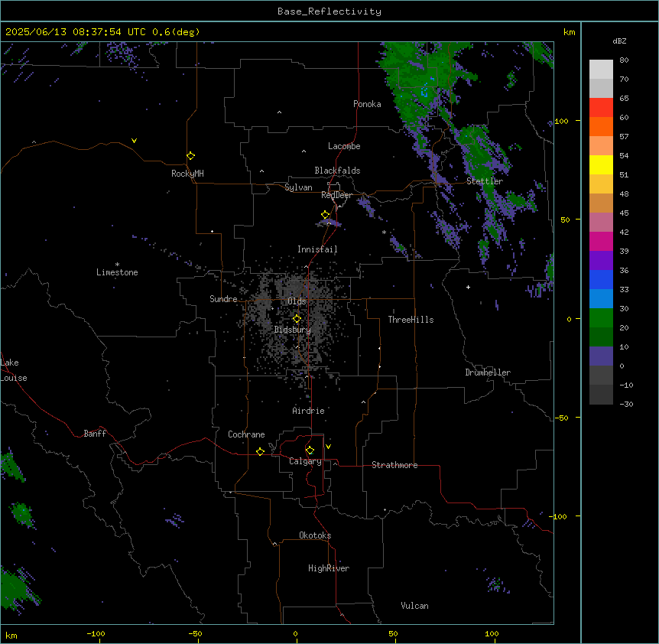659x644 pixels.
Task: Click the 80 value at top of legend
Action: click(624, 60)
